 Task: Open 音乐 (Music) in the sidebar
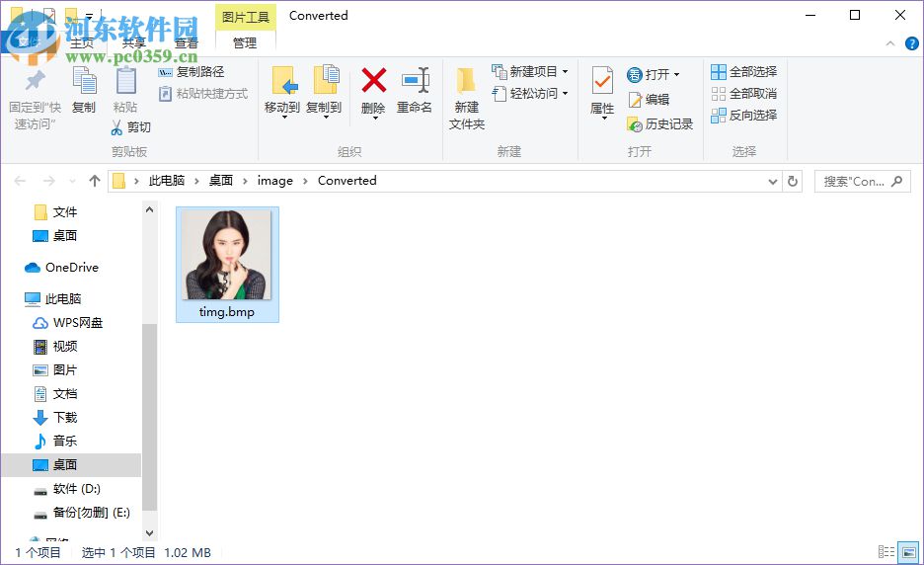coord(65,441)
